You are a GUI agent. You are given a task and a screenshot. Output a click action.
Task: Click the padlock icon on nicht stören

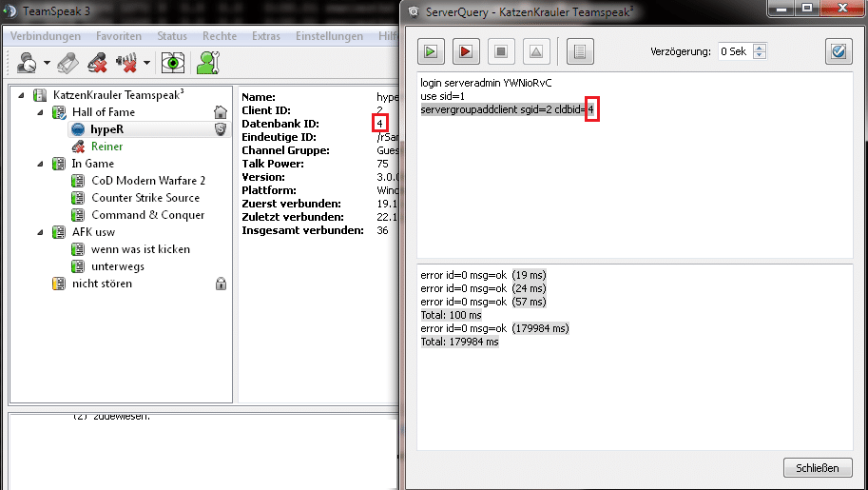[221, 284]
